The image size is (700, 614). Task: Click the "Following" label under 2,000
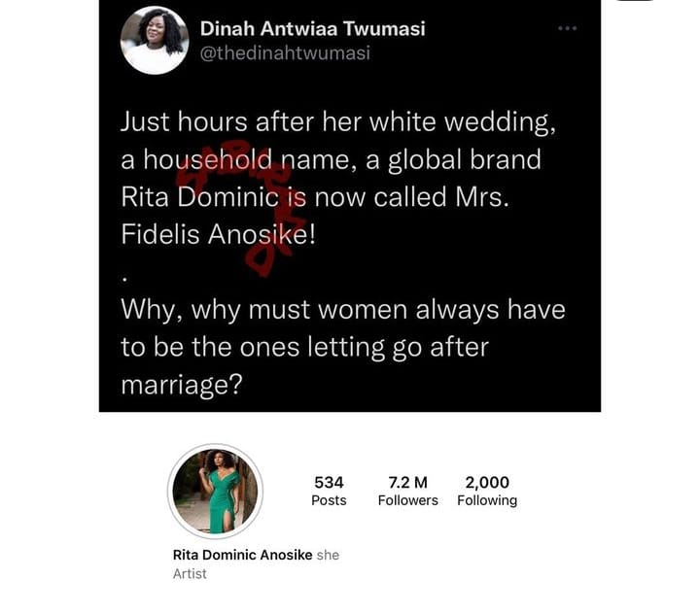(x=487, y=500)
